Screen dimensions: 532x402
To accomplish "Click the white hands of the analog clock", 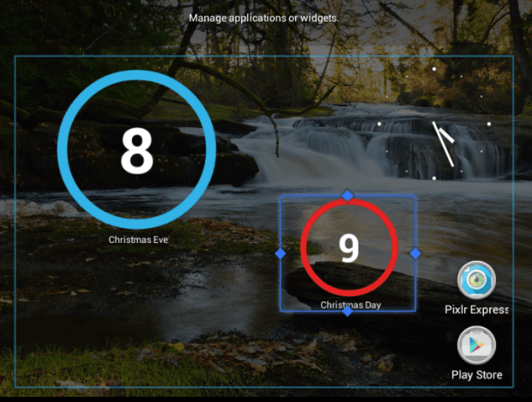I will tap(444, 143).
